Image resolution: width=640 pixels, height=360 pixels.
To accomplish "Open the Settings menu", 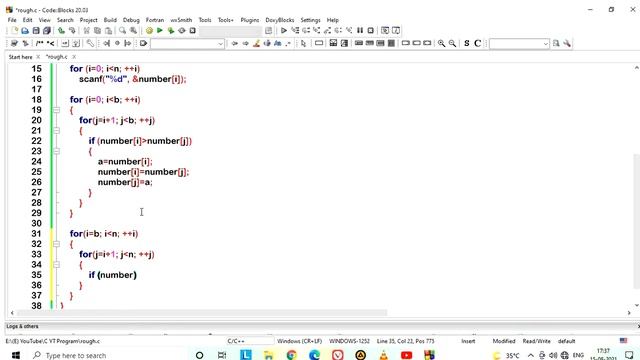I will 311,20.
